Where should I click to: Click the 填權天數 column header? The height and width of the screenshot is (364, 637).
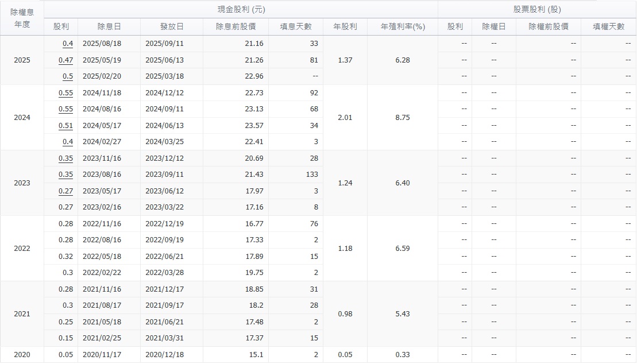tap(608, 27)
